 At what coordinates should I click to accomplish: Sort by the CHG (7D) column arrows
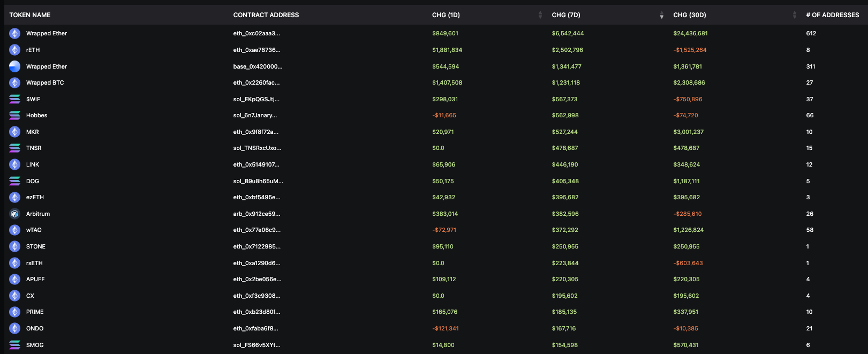coord(661,15)
